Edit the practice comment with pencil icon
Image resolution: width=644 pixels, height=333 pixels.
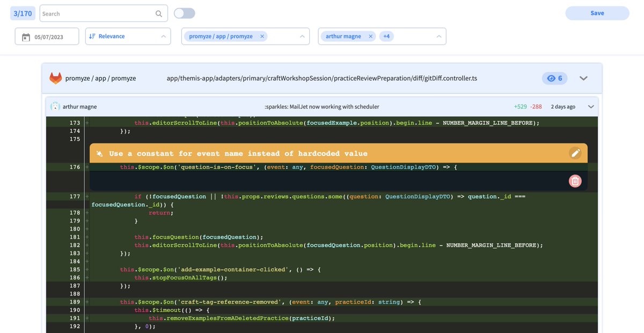pos(575,153)
